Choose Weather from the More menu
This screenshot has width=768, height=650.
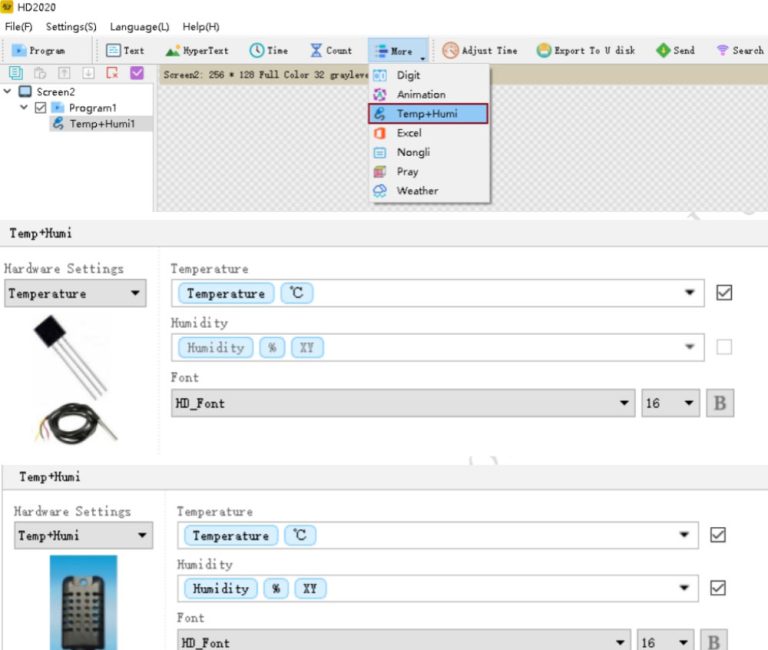click(x=417, y=191)
